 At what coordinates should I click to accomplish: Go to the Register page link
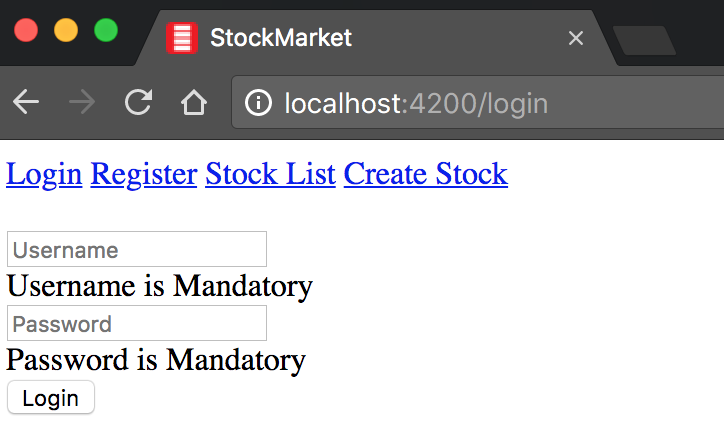[143, 174]
